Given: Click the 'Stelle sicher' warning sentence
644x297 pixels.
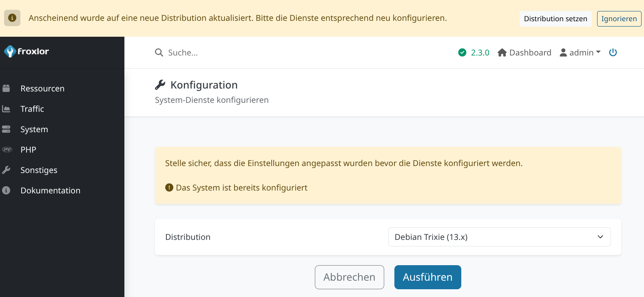Looking at the screenshot, I should click(344, 163).
